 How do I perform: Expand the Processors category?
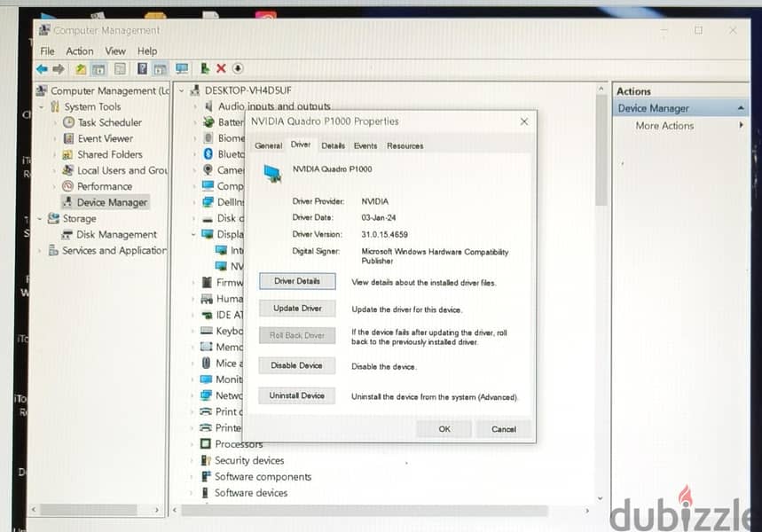(x=192, y=444)
